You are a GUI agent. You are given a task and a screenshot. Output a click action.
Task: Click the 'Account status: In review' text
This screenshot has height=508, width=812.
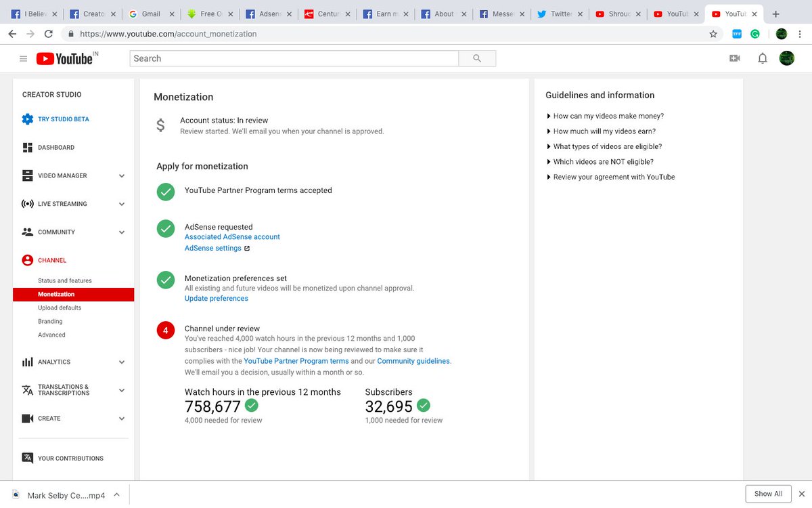pos(224,121)
